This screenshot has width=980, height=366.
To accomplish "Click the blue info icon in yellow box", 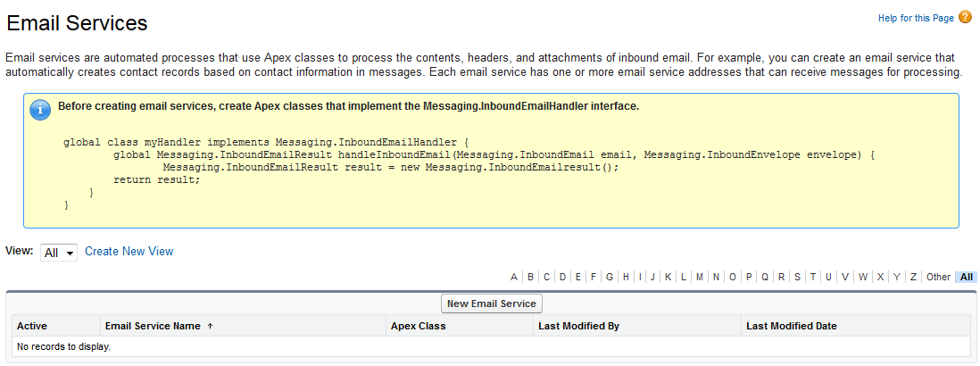I will point(40,110).
